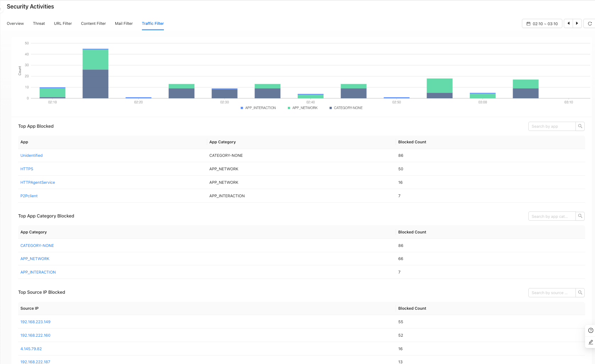Click the blocked count 86 for Unidentified

pyautogui.click(x=401, y=155)
